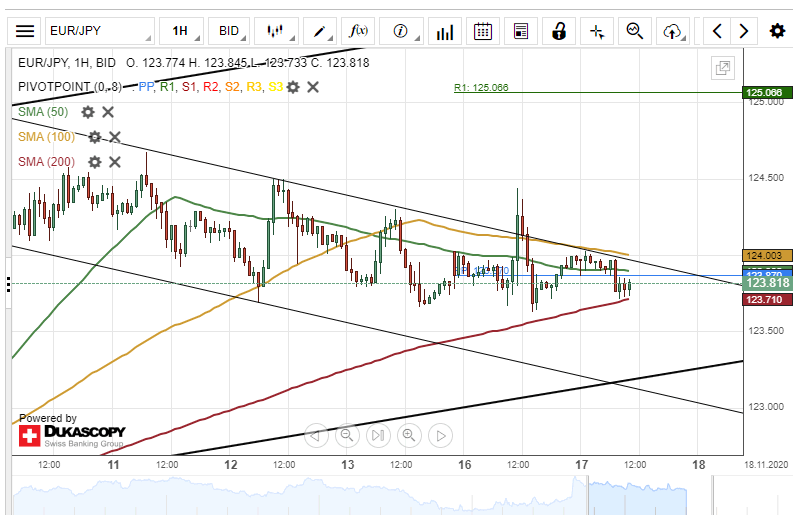The height and width of the screenshot is (521, 795).
Task: Open SMA (100) settings gear
Action: (x=95, y=137)
